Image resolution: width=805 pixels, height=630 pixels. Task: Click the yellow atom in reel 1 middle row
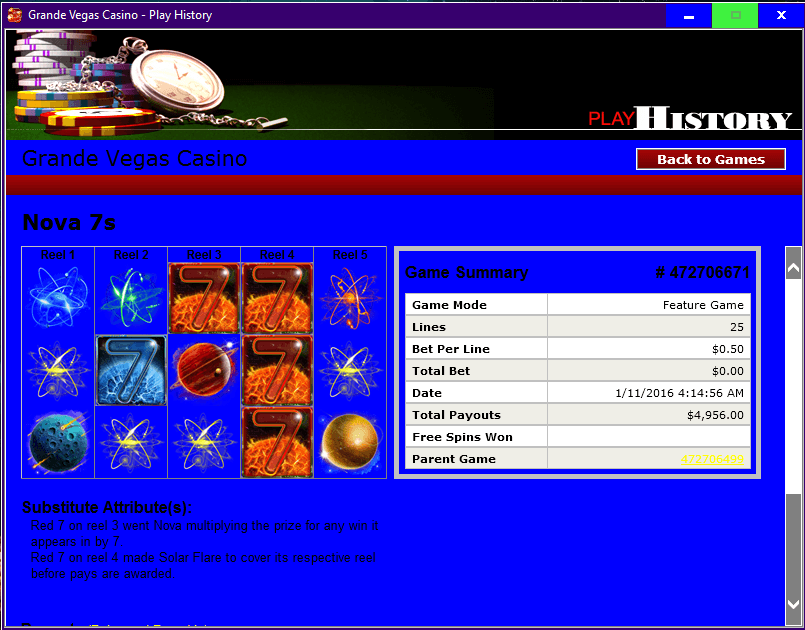[58, 371]
